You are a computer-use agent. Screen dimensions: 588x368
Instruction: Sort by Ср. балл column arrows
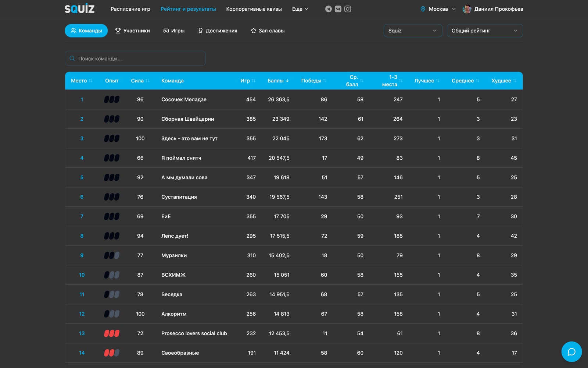click(362, 81)
